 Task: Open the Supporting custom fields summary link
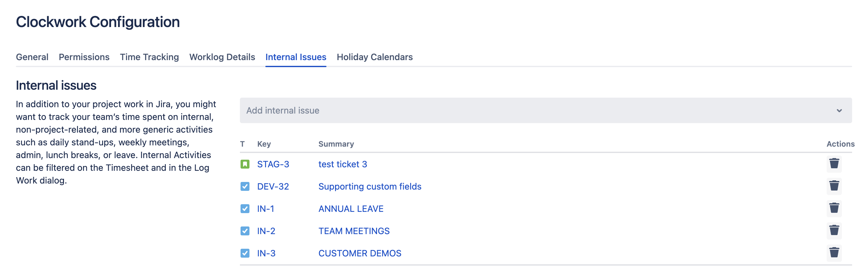pyautogui.click(x=370, y=186)
